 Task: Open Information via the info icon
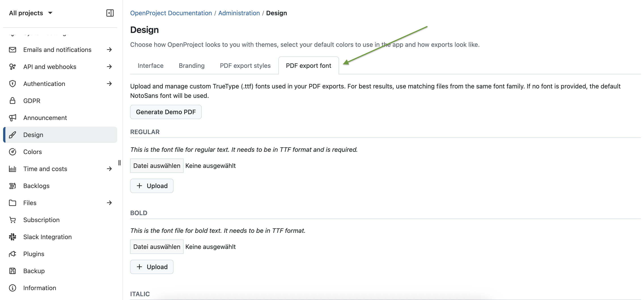13,288
